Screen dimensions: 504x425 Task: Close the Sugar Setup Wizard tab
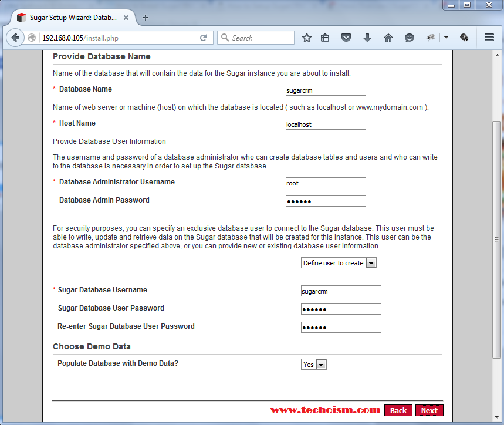[126, 18]
